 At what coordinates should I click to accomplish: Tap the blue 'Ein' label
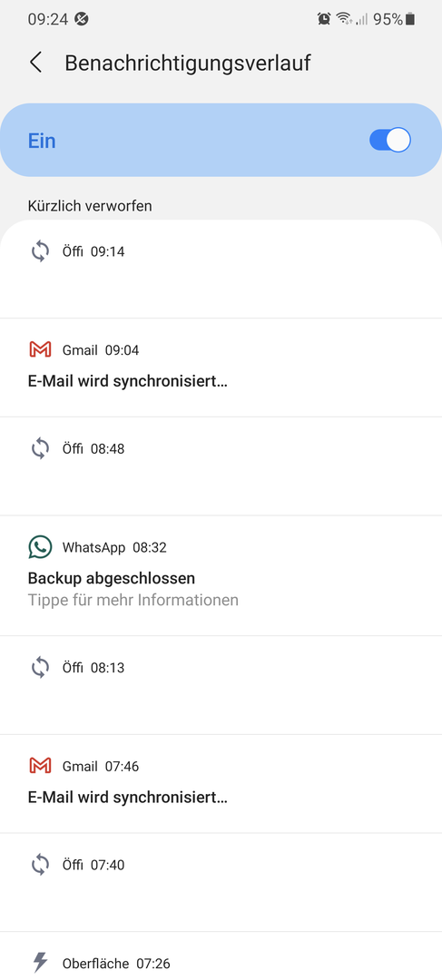point(42,141)
